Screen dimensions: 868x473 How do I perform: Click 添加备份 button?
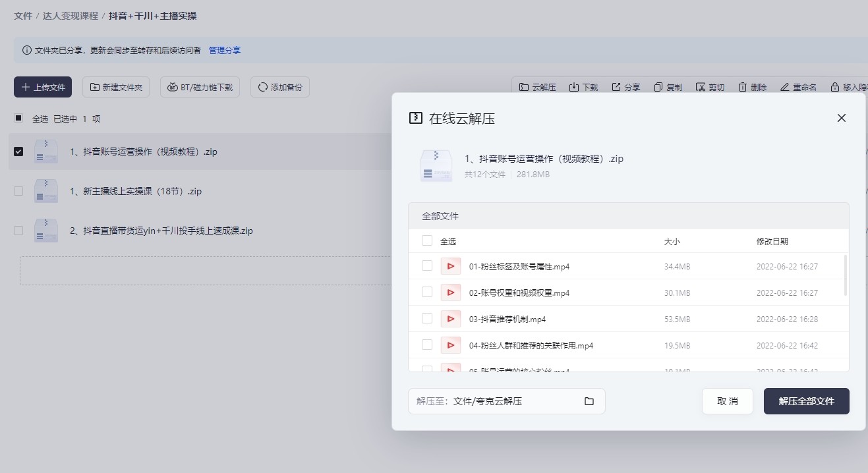pyautogui.click(x=280, y=87)
